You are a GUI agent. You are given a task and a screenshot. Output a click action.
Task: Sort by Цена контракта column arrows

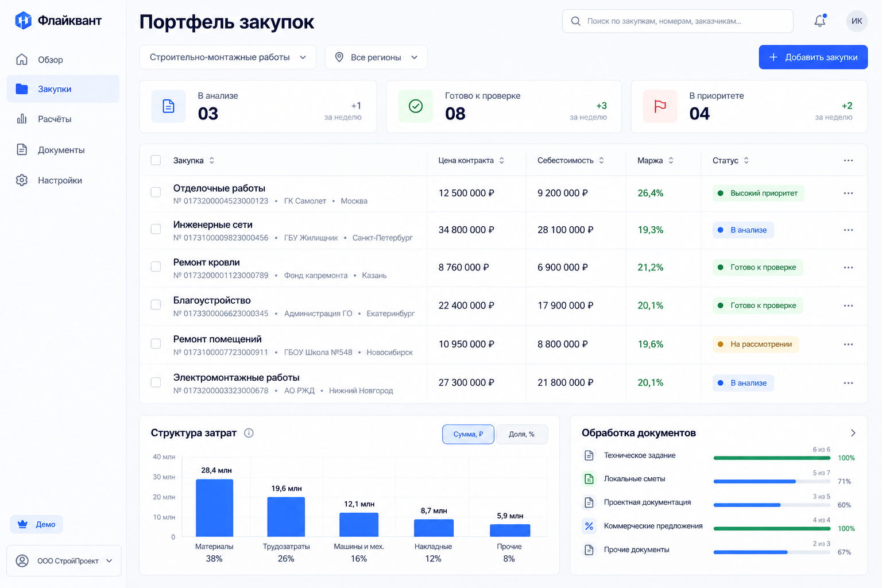coord(501,161)
